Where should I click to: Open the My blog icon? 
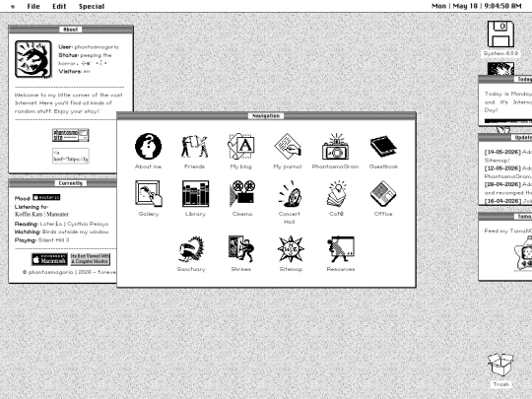tap(241, 146)
